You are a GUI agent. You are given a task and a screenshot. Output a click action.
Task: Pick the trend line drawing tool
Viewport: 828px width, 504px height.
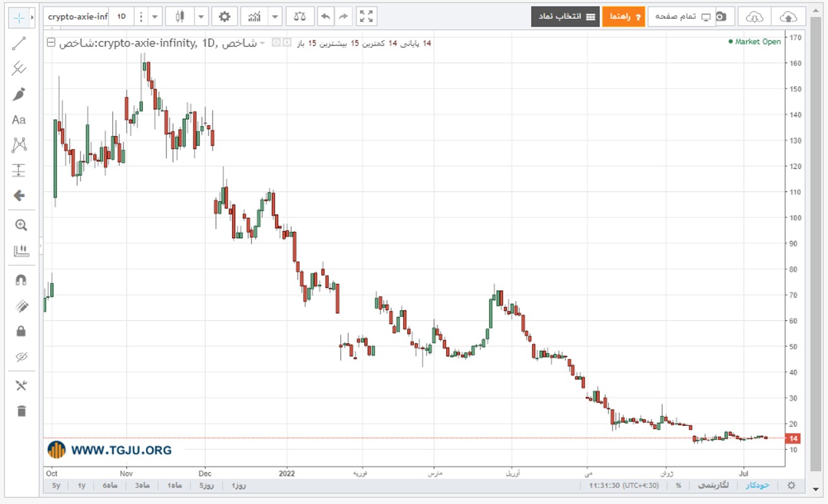(x=20, y=43)
